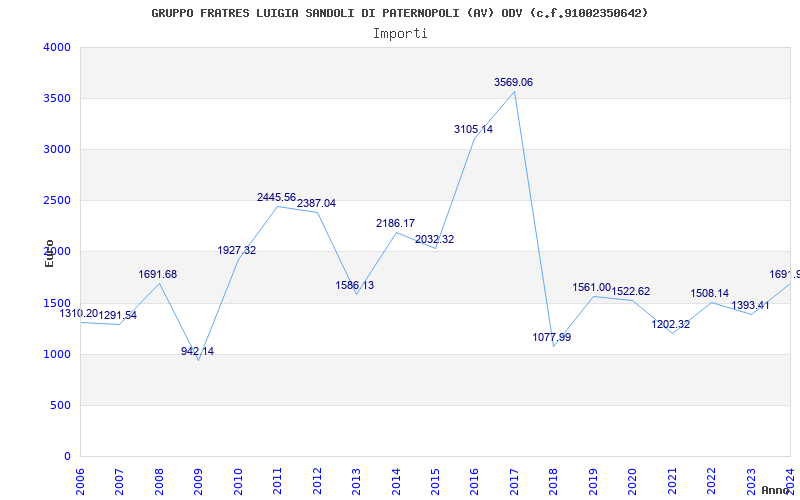Screen dimensions: 800x500
Task: Click the 1393.41 data label
Action: 750,306
